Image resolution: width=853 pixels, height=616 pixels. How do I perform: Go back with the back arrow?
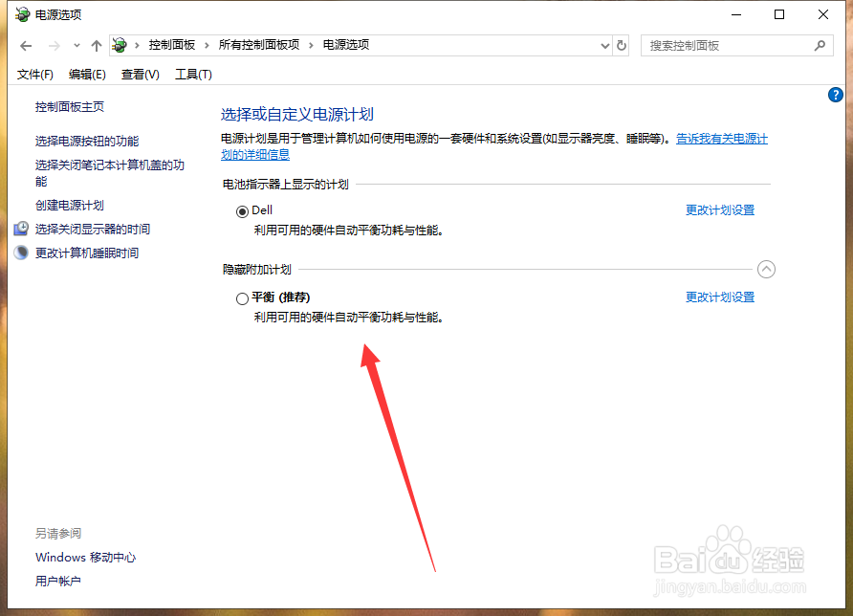pos(26,46)
